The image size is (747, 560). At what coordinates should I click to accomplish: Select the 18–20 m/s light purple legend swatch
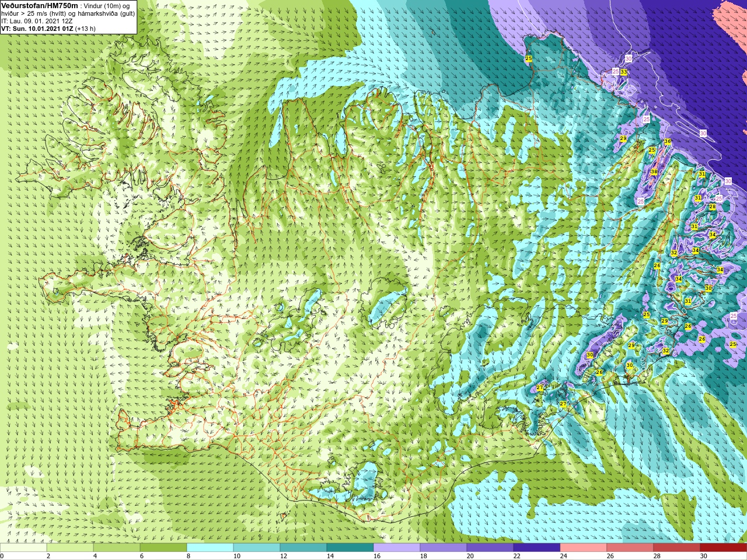click(x=444, y=548)
